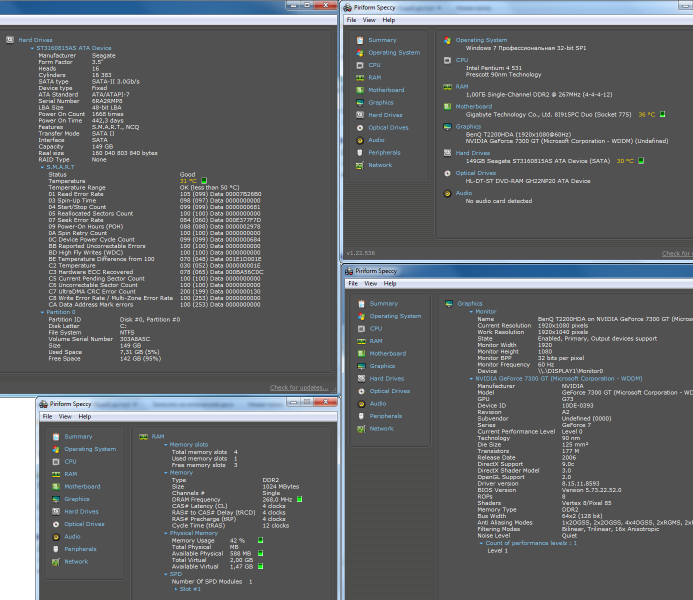Open Optical Drives sidebar icon in Graphics-details window

coord(361,391)
